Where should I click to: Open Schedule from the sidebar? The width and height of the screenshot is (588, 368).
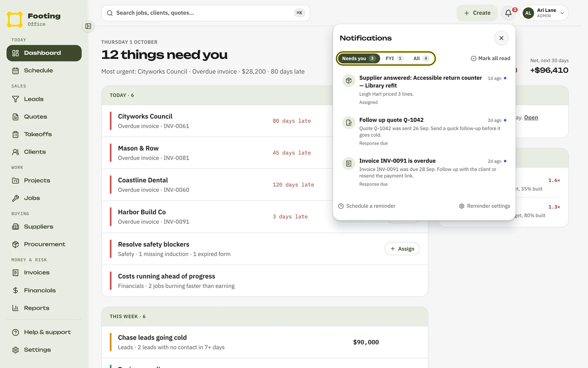44,71
